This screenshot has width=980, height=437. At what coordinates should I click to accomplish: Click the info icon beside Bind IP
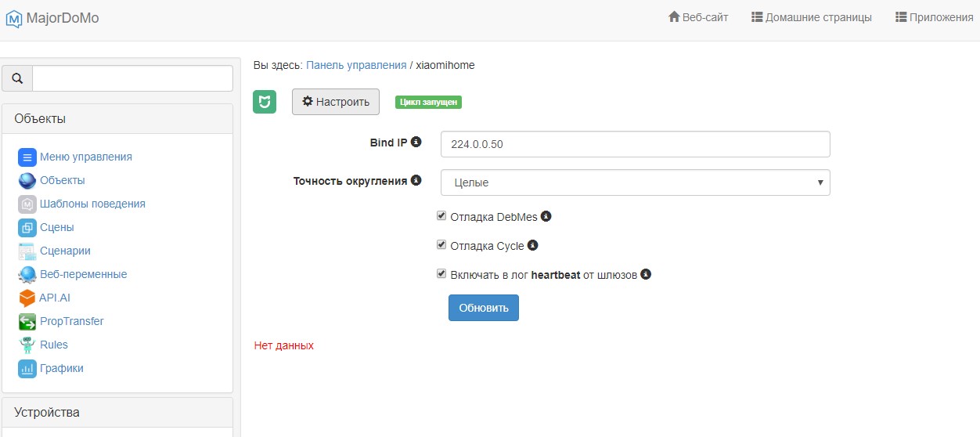pos(416,142)
